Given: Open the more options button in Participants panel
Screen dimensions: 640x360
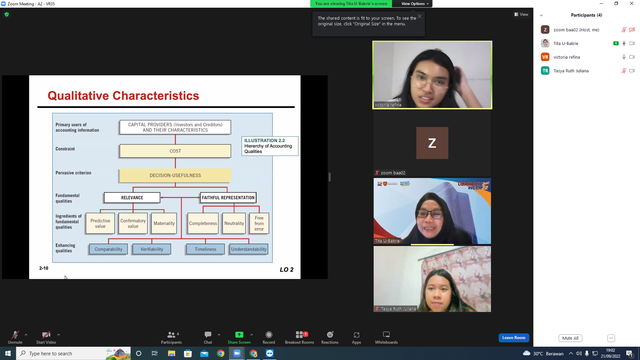Looking at the screenshot, I should 611,338.
